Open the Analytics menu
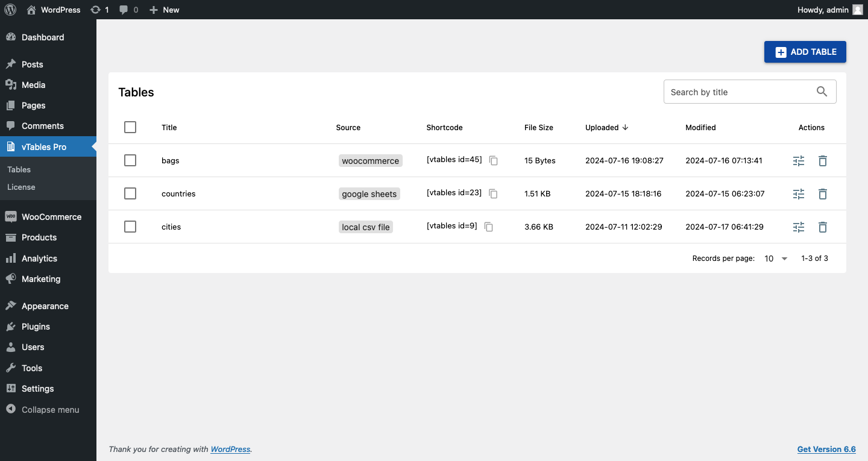 [x=48, y=259]
